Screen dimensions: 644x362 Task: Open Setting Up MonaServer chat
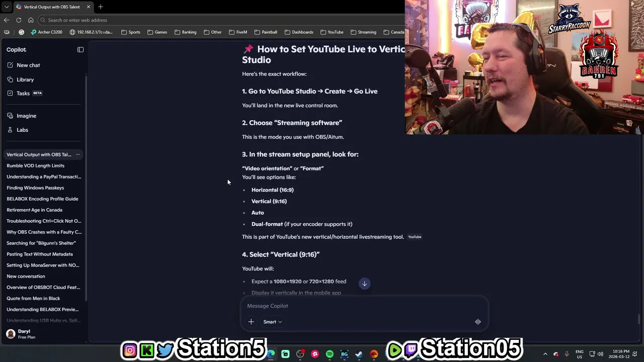point(42,265)
